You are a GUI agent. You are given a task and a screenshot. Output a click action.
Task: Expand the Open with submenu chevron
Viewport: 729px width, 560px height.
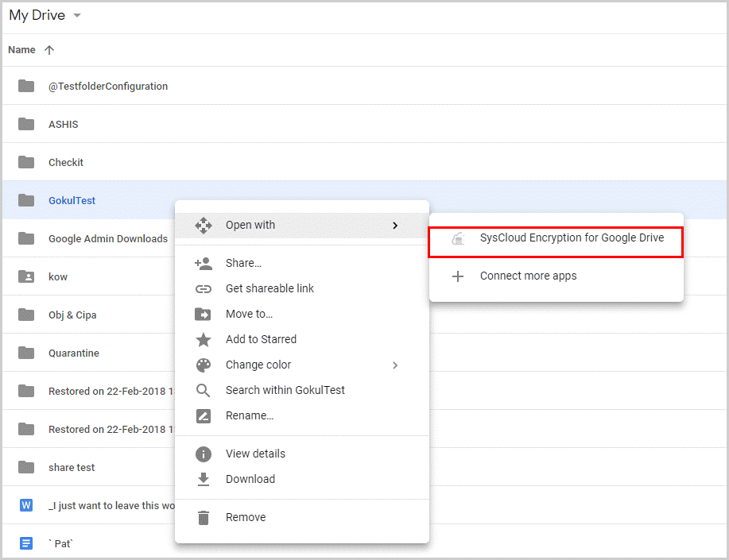point(395,226)
